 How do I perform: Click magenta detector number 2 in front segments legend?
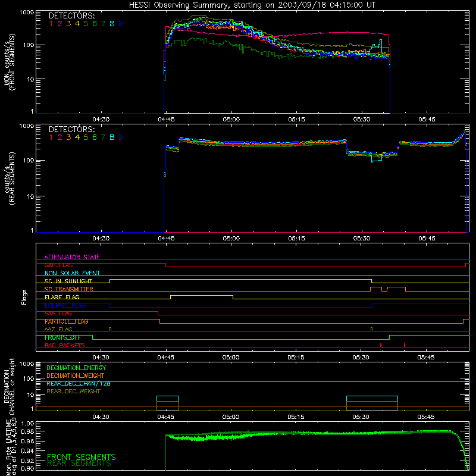point(60,24)
